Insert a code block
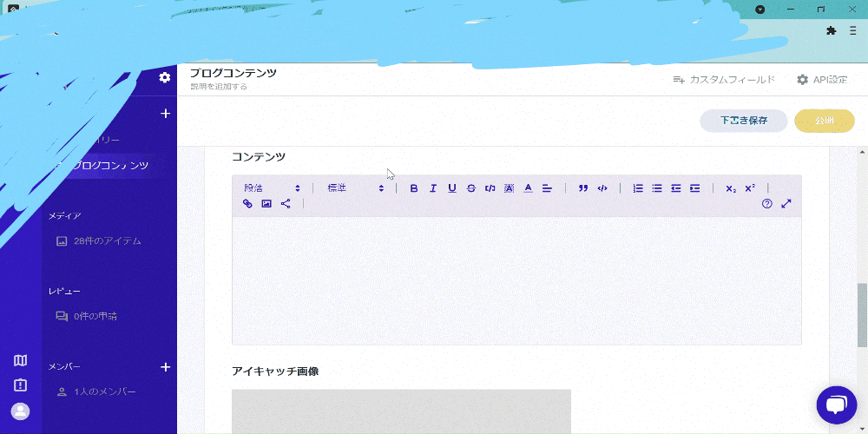 (602, 188)
